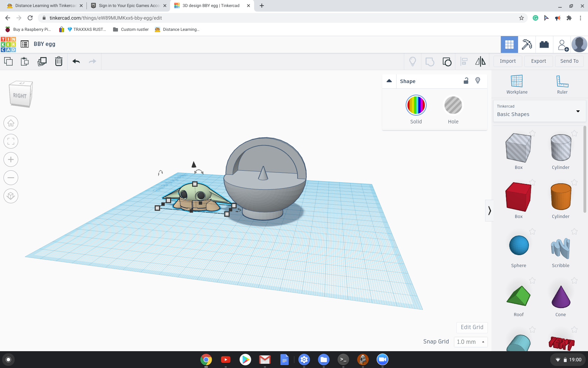Click the Tinkercad logo
Screen dimensions: 588x368
point(8,45)
